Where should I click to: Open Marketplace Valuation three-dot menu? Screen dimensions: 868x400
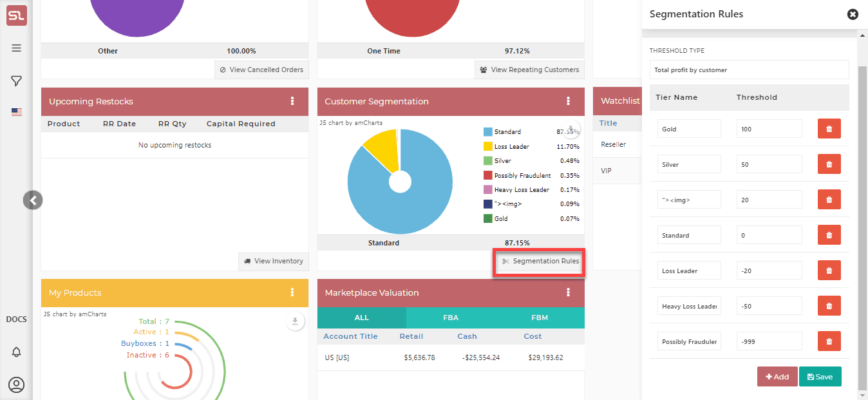click(568, 292)
